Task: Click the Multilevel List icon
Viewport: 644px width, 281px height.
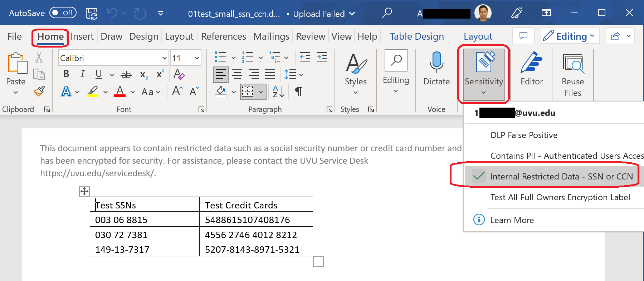Action: (275, 57)
